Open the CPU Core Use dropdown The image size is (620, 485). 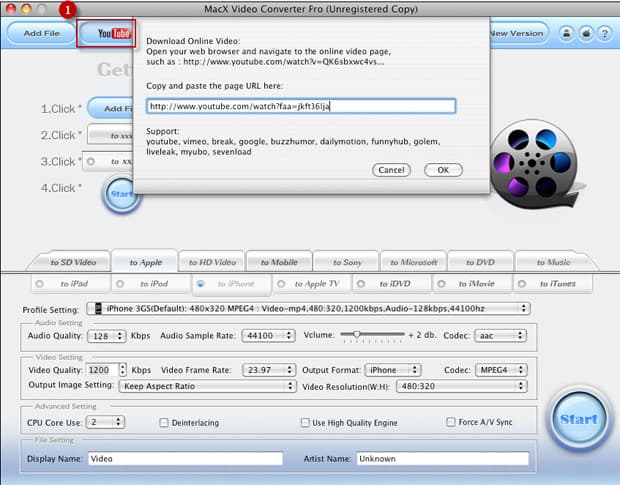[x=105, y=422]
